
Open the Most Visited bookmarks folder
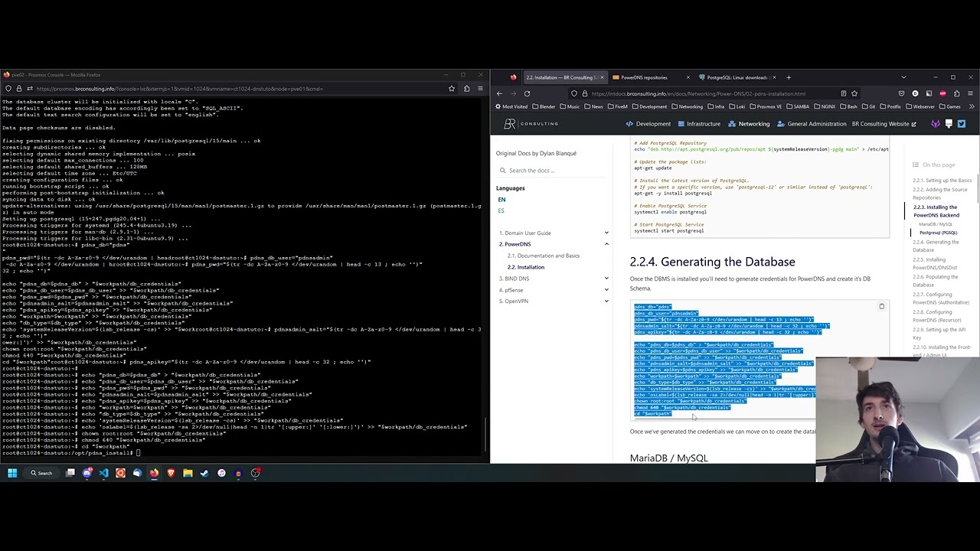click(x=511, y=106)
